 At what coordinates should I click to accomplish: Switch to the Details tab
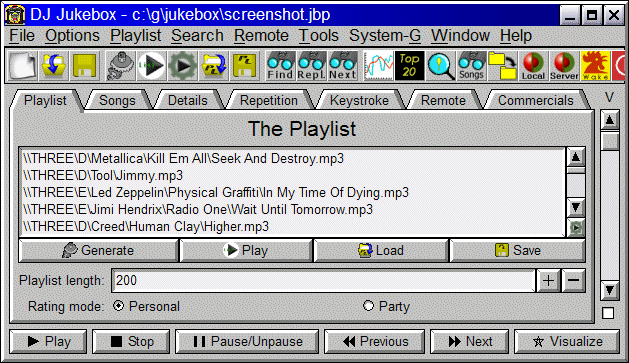(x=187, y=100)
